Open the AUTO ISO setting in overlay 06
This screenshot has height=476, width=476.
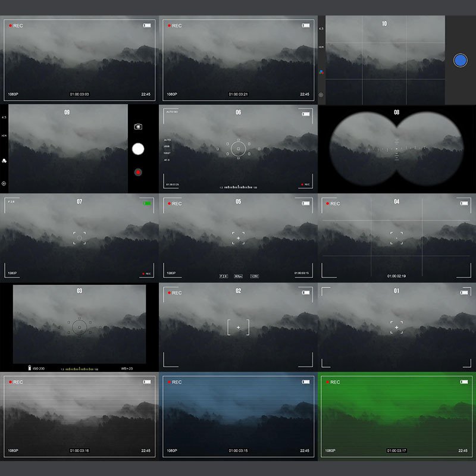[172, 112]
